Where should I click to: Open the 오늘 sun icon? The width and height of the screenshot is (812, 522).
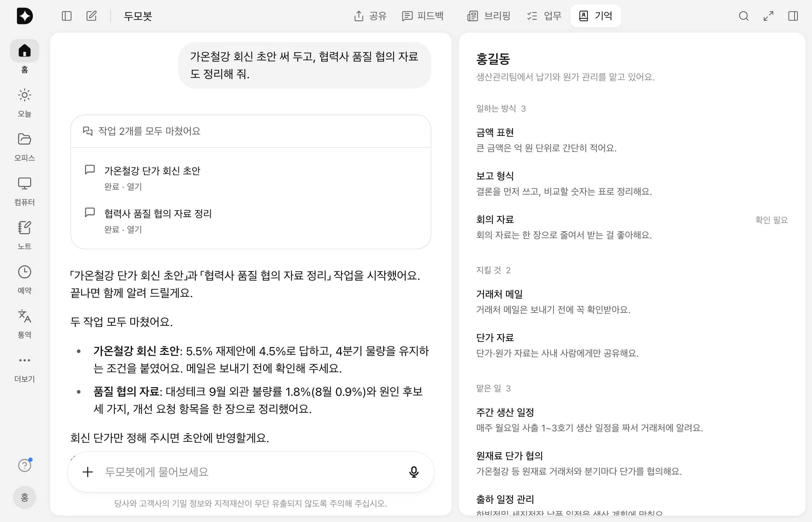pos(25,95)
